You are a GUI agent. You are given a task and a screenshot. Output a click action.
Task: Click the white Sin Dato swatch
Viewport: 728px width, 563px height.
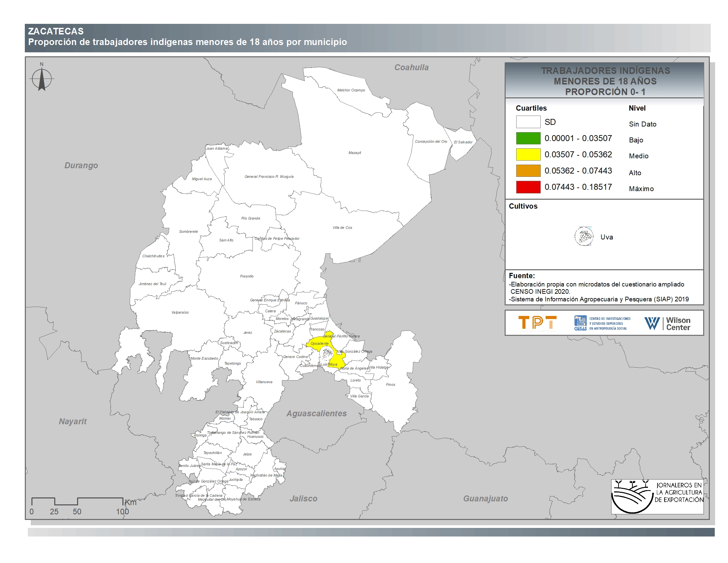coord(528,122)
